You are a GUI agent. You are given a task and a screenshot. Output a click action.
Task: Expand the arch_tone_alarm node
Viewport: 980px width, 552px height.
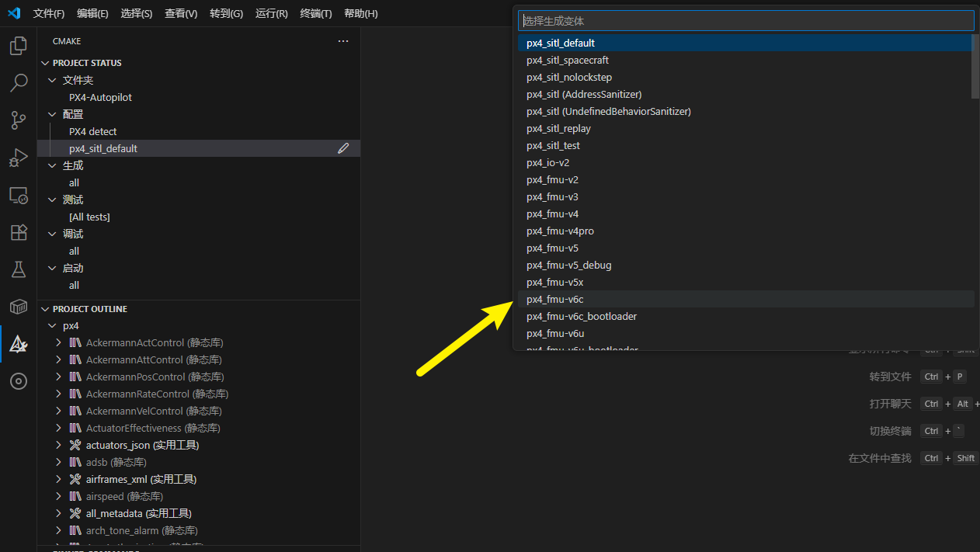click(x=59, y=530)
